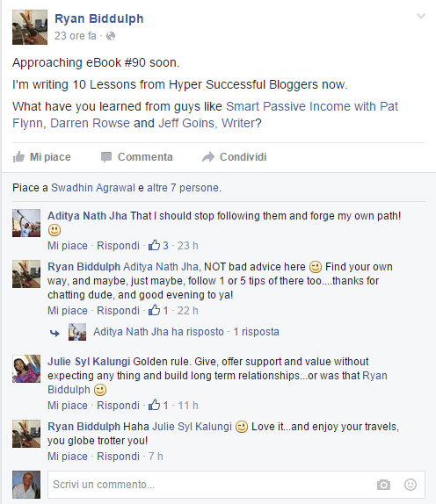Click the Commenta speech bubble icon
436x504 pixels.
click(106, 157)
